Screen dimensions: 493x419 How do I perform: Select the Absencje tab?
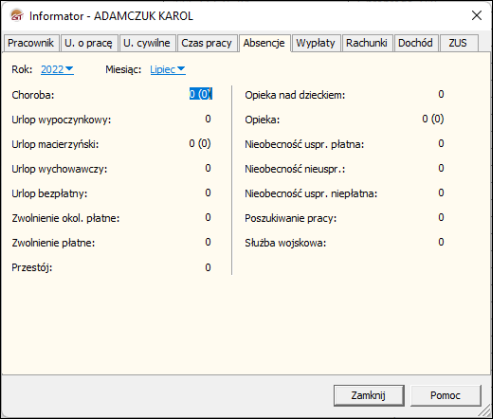(264, 43)
